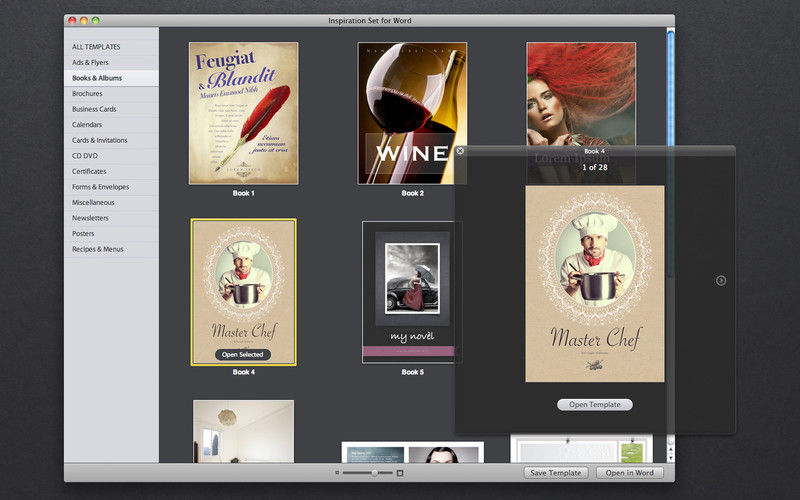Click the Open in Word button
The height and width of the screenshot is (500, 800).
630,473
